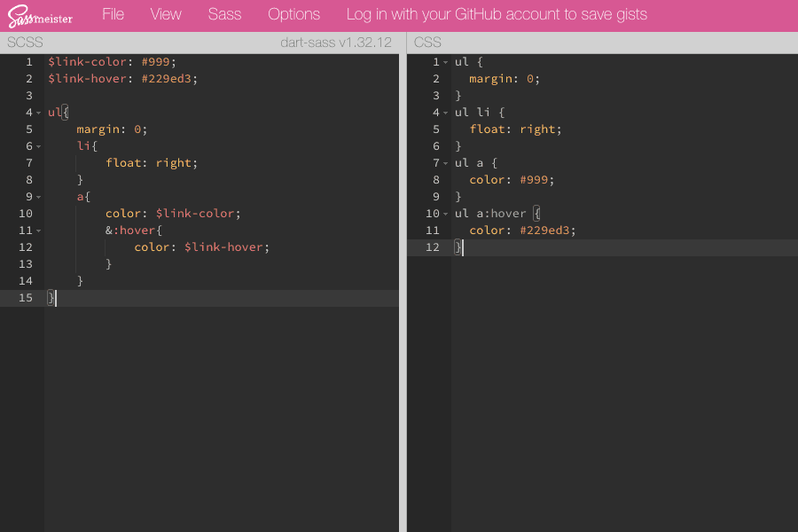The height and width of the screenshot is (532, 798).
Task: Collapse the &:hover block on SCSS line 11
Action: click(39, 230)
